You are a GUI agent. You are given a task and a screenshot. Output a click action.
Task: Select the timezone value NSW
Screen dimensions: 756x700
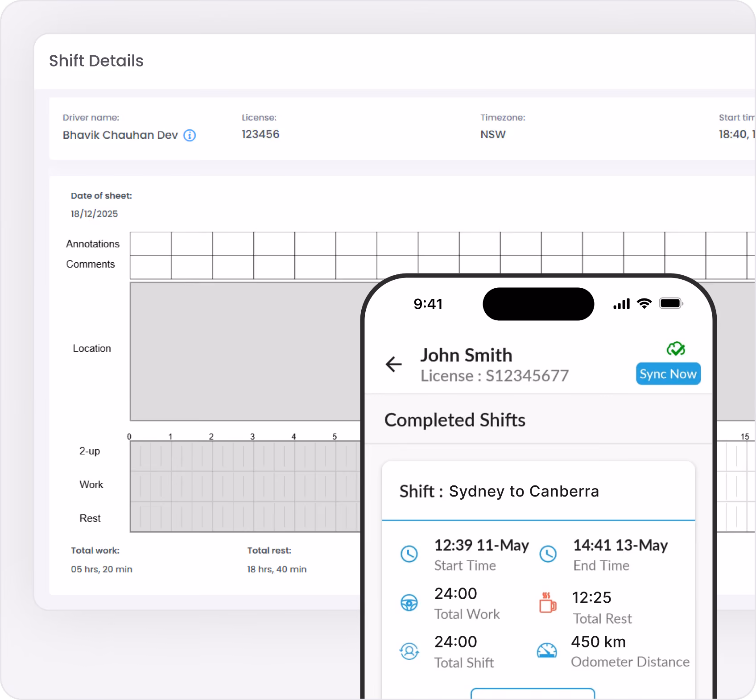pyautogui.click(x=493, y=134)
